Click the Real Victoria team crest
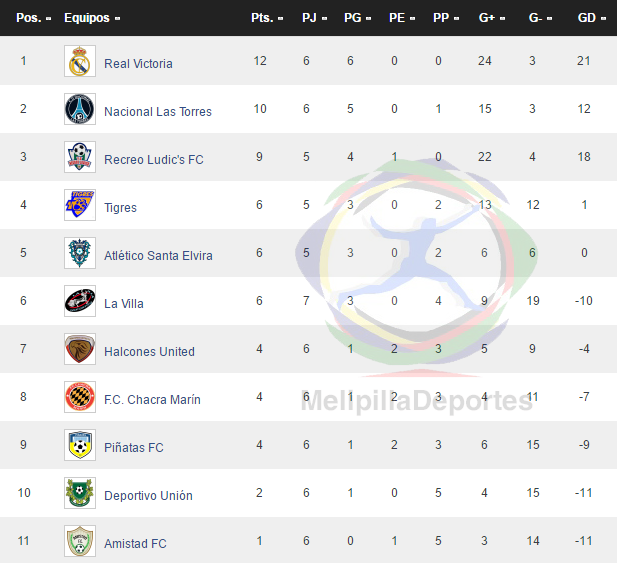 click(x=80, y=62)
